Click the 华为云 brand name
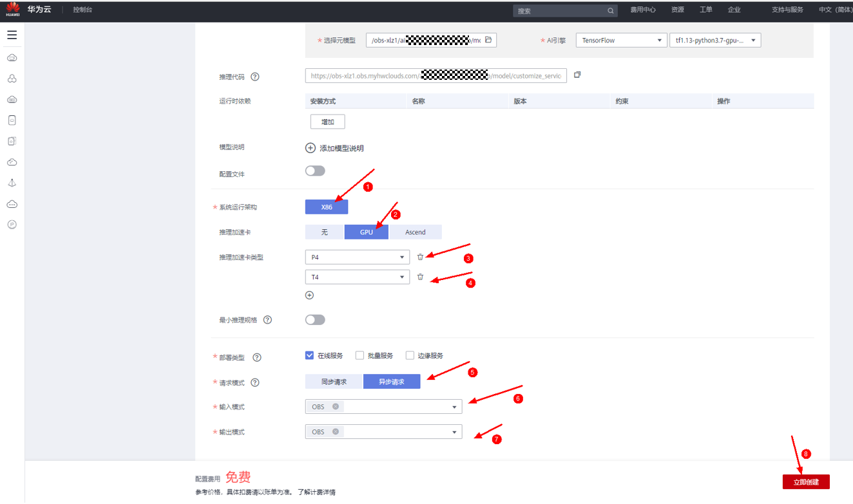This screenshot has height=504, width=853. tap(39, 9)
